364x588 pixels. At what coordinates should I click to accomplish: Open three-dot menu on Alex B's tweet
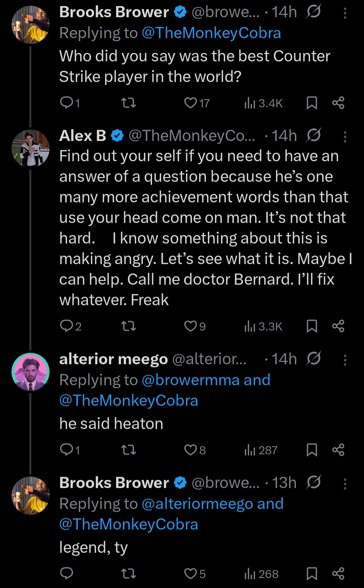point(345,137)
